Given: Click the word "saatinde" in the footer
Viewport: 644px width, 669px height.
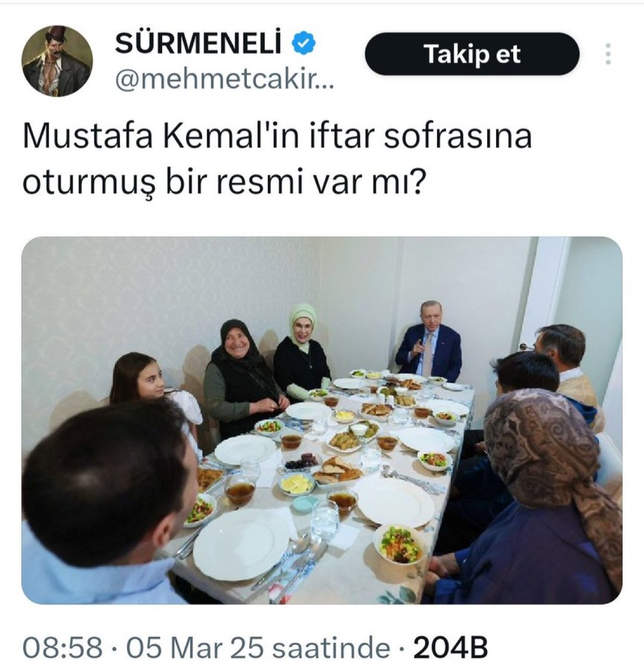Looking at the screenshot, I should tap(331, 647).
